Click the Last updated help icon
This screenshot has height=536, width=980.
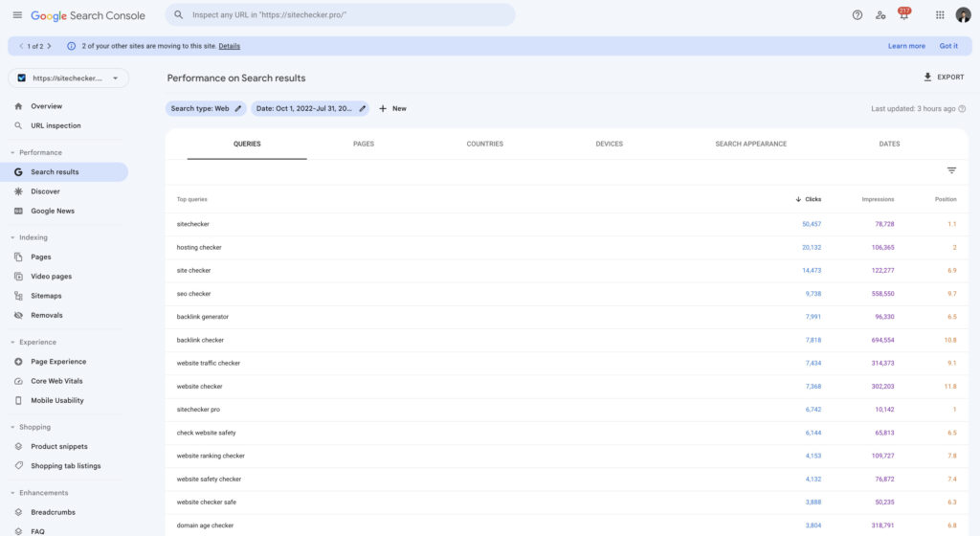(962, 109)
